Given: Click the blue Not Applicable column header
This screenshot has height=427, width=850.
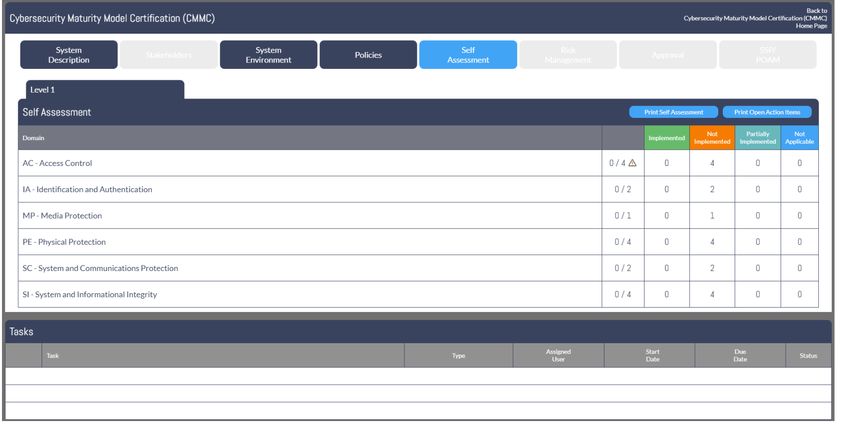Looking at the screenshot, I should coord(800,138).
